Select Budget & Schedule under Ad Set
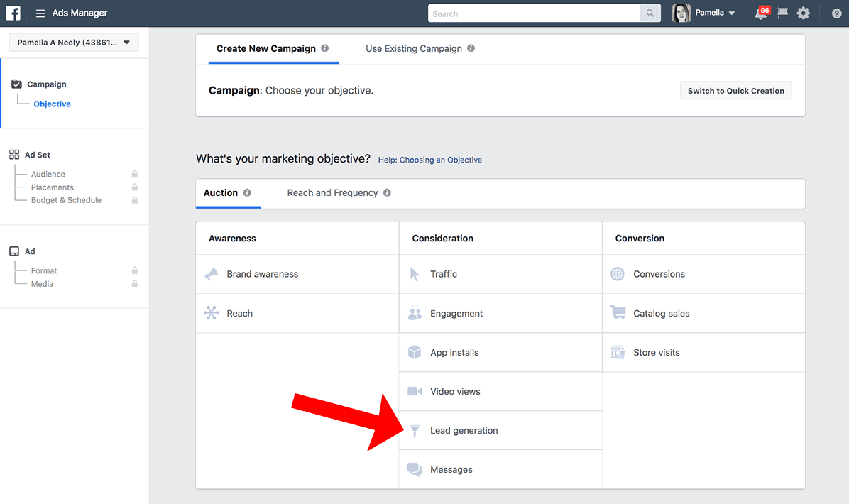 pyautogui.click(x=66, y=200)
